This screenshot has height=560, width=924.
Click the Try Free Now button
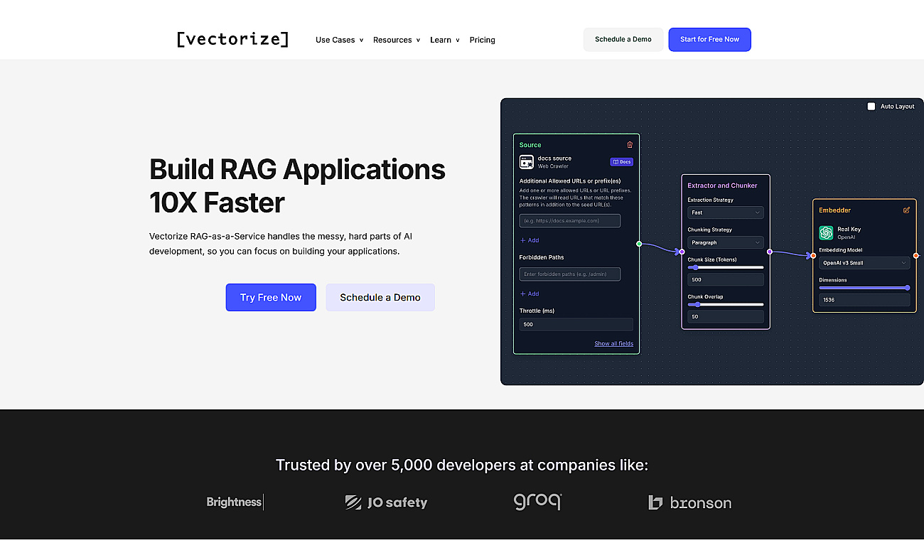pos(271,297)
